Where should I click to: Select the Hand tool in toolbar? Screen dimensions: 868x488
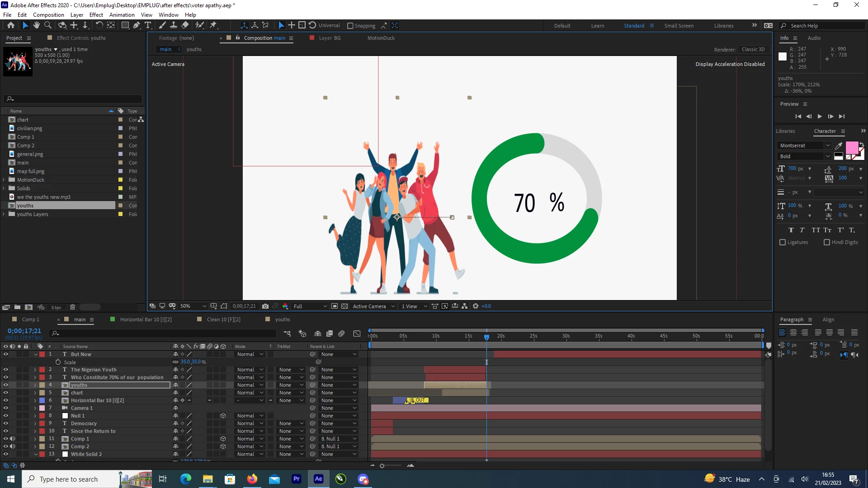[x=37, y=25]
